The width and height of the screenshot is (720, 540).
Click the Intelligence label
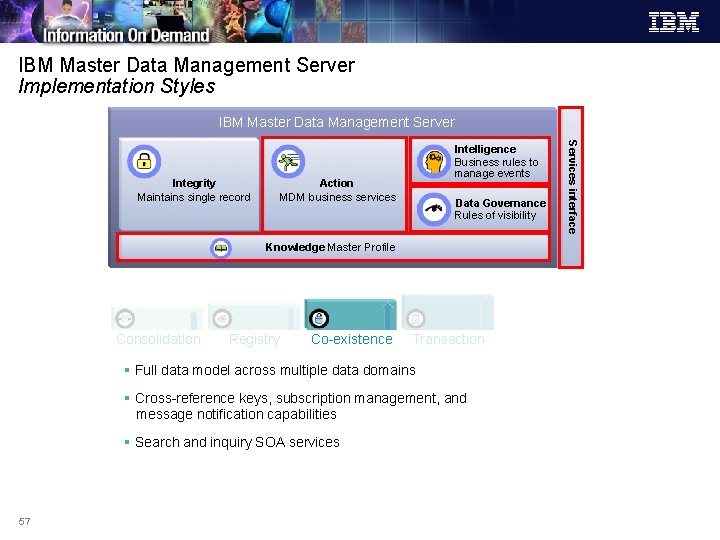coord(485,149)
